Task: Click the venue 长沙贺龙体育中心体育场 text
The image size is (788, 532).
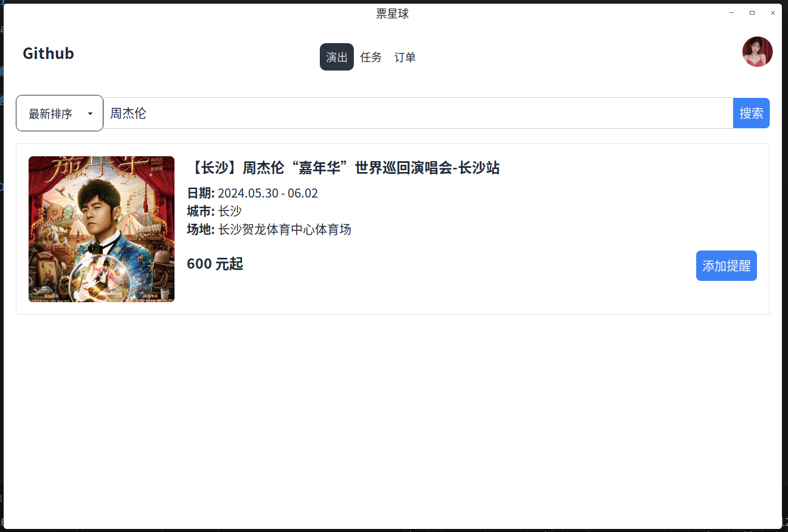Action: click(285, 229)
